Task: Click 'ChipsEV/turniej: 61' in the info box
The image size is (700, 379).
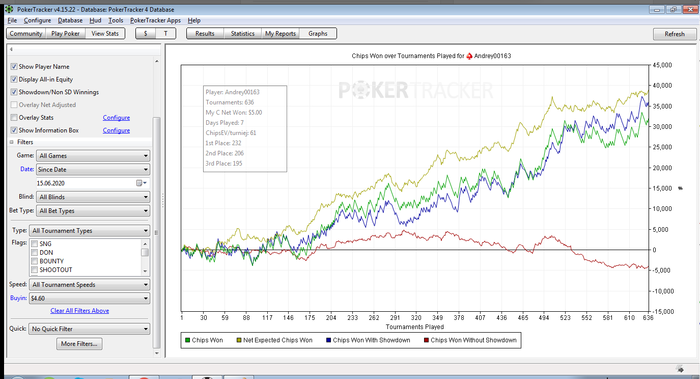Action: (231, 133)
